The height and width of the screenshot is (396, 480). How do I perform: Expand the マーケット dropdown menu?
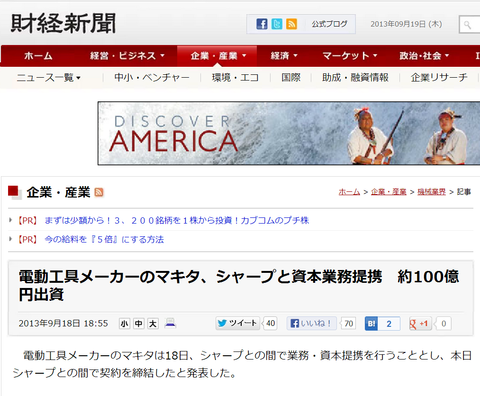tap(350, 56)
